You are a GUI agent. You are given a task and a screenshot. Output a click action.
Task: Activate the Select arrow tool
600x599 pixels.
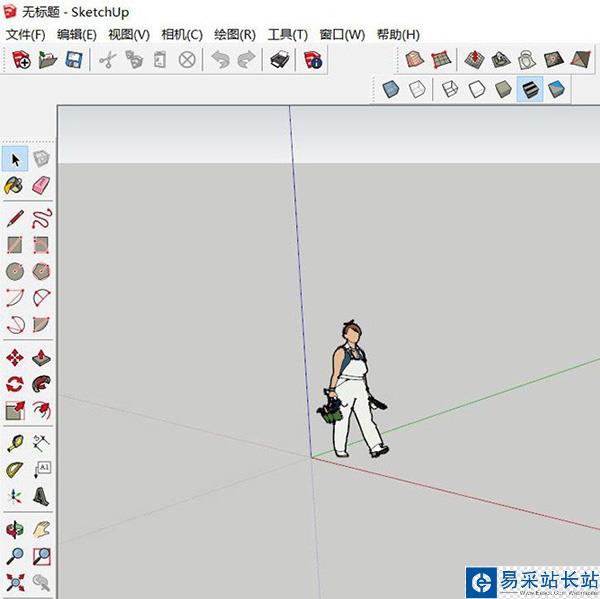pos(15,159)
